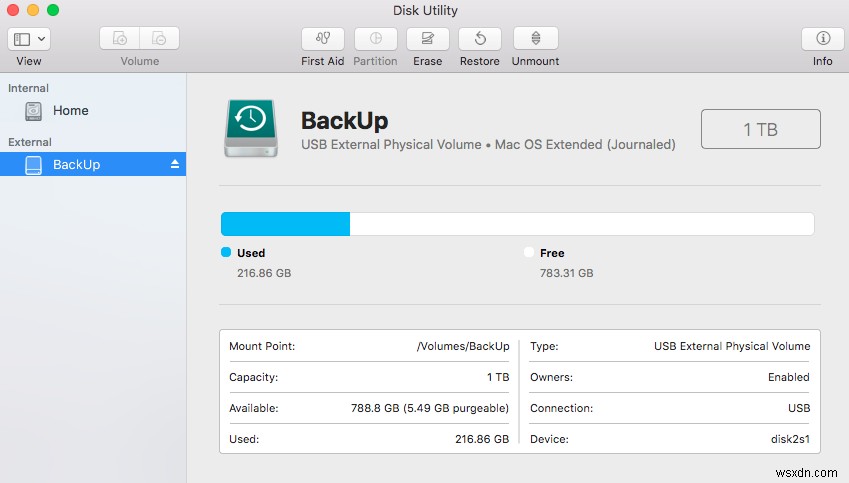Click the Capacity: label
849x483 pixels.
coord(253,377)
